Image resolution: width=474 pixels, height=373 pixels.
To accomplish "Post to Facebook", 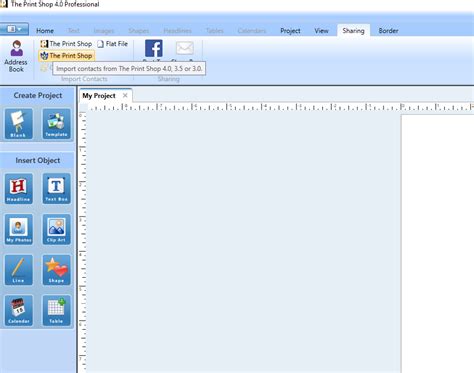I will (x=154, y=49).
